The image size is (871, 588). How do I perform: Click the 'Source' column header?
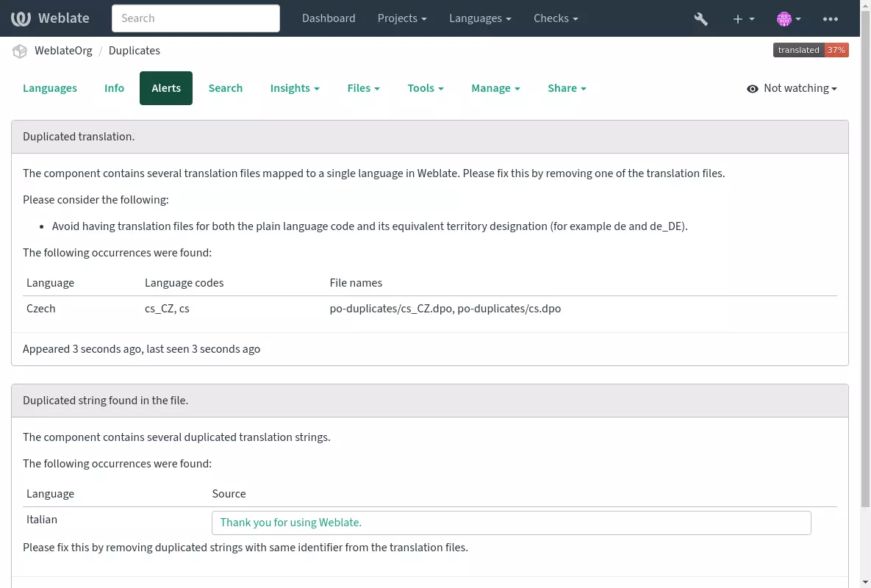[229, 494]
